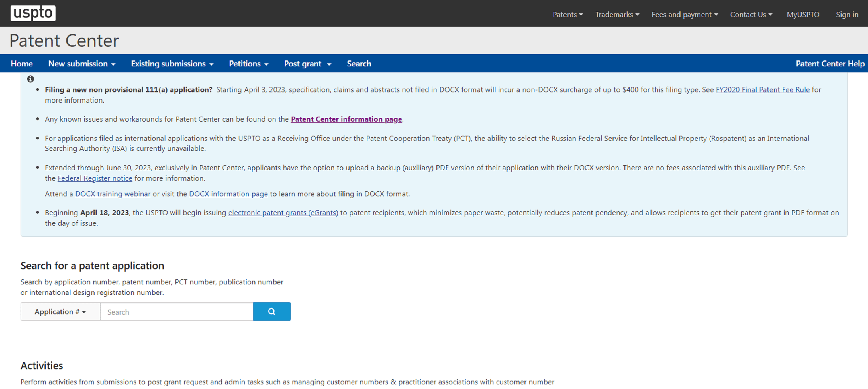Expand the Post grant dropdown
The image size is (868, 389).
click(x=308, y=63)
